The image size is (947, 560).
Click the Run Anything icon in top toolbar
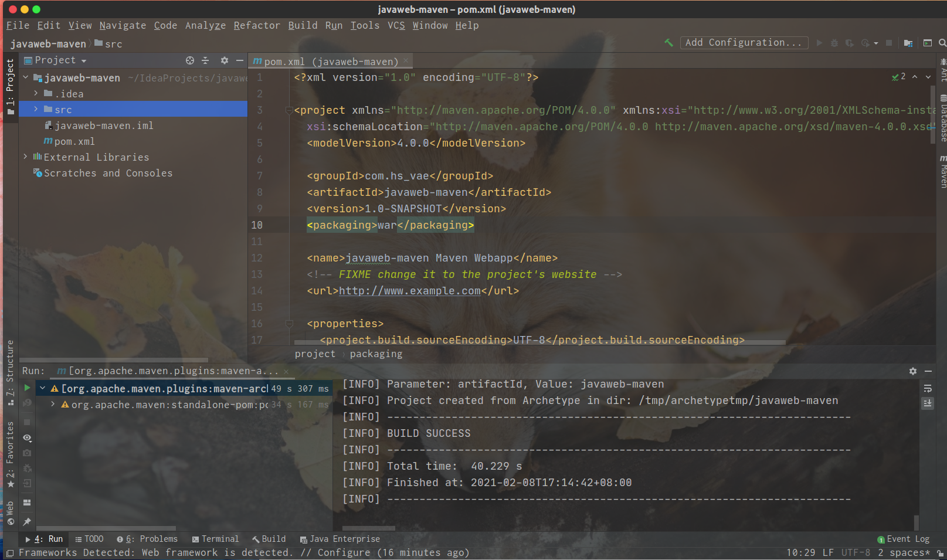click(x=928, y=43)
